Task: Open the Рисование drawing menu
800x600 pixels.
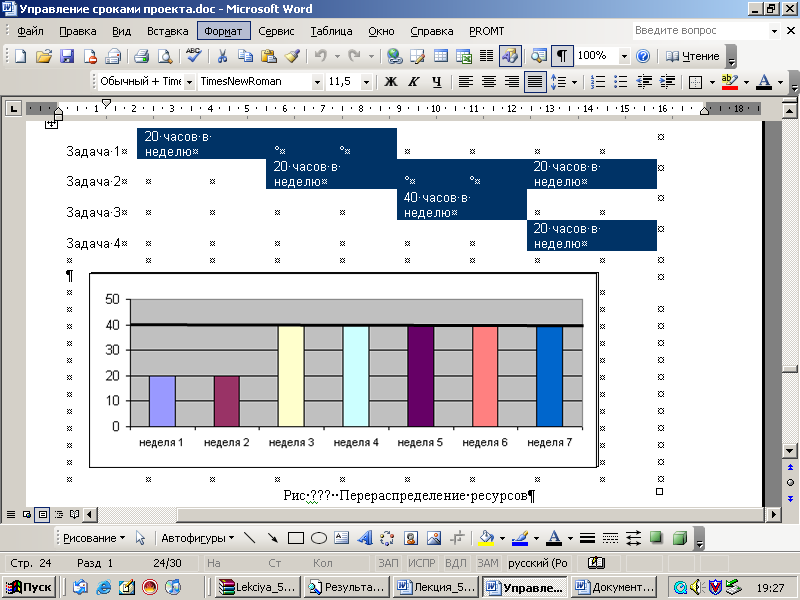Action: click(93, 538)
